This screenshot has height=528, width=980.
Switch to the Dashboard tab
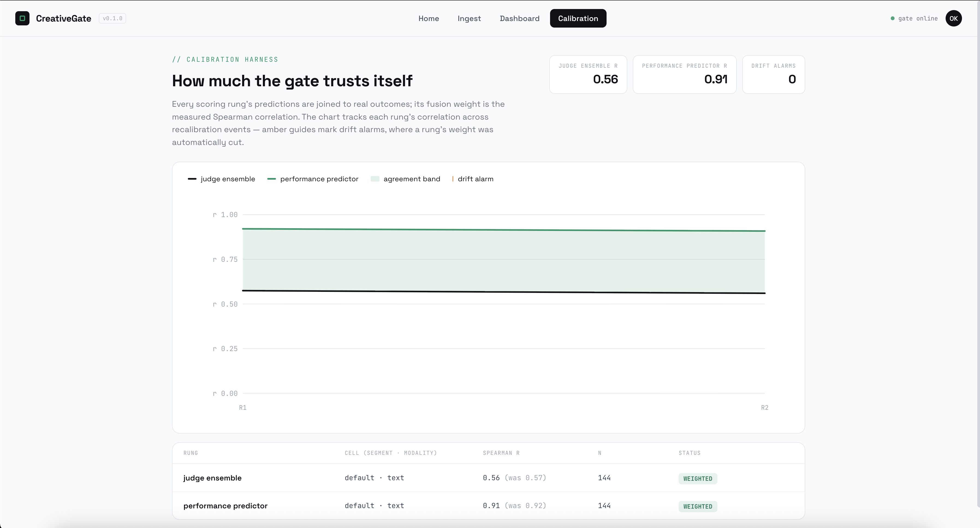(x=519, y=18)
